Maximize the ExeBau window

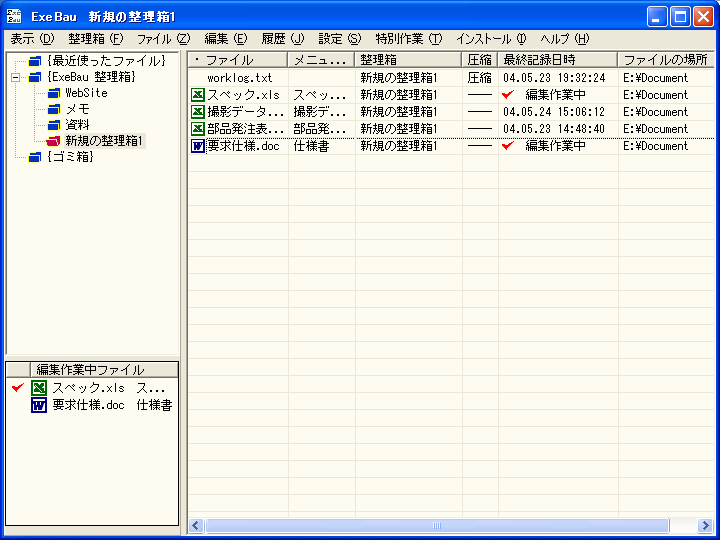680,17
